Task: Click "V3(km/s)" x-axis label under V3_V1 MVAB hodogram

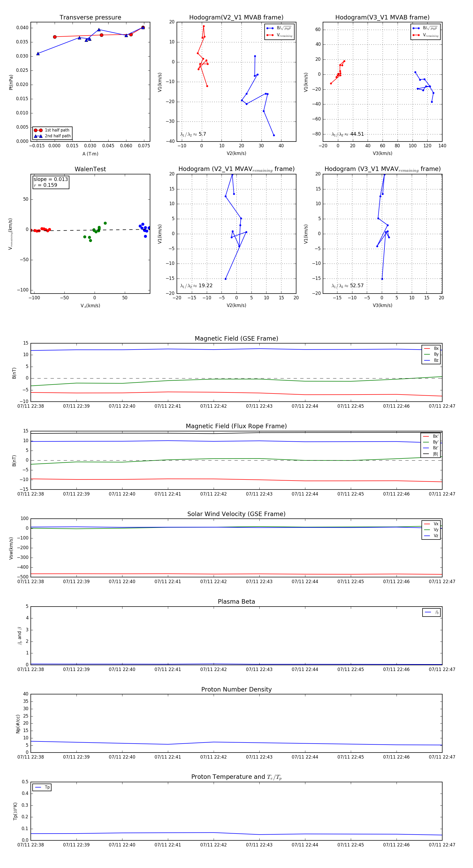Action: [382, 153]
